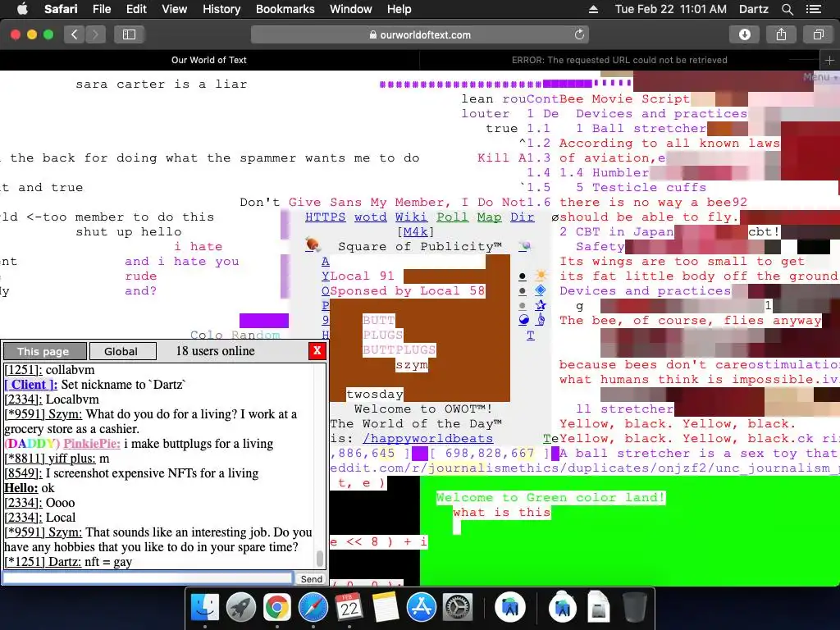Click the blue underlined T link below hand emoji

531,336
